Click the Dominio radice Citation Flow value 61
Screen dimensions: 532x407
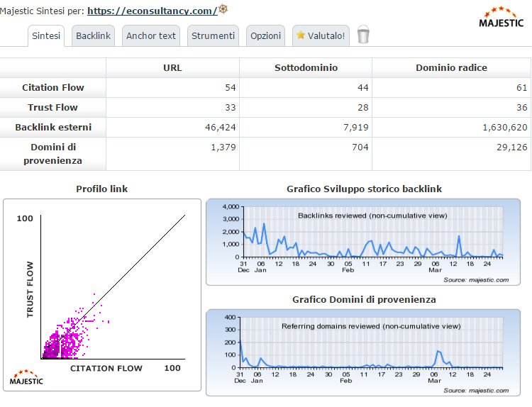(x=522, y=88)
